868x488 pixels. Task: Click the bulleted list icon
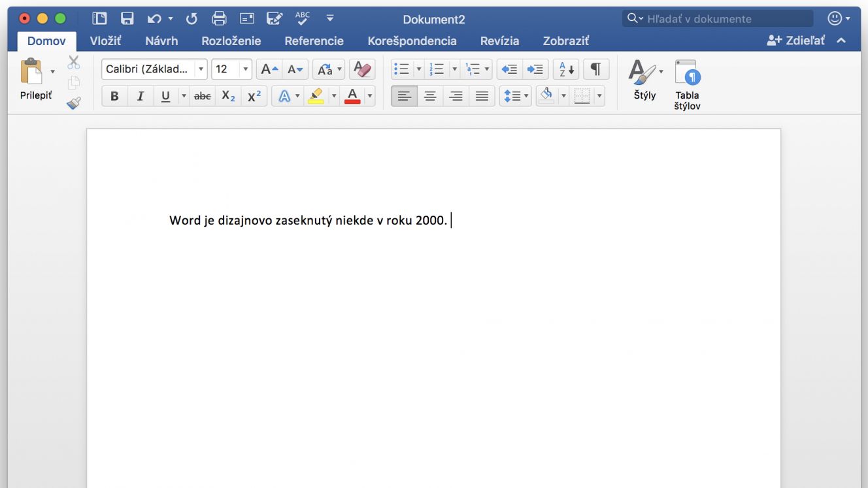402,69
